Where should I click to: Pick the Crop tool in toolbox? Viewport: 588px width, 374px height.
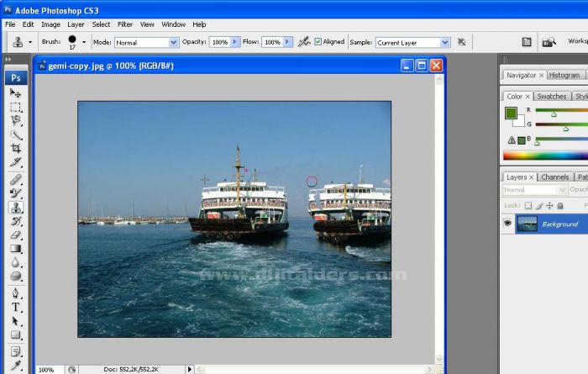[16, 149]
